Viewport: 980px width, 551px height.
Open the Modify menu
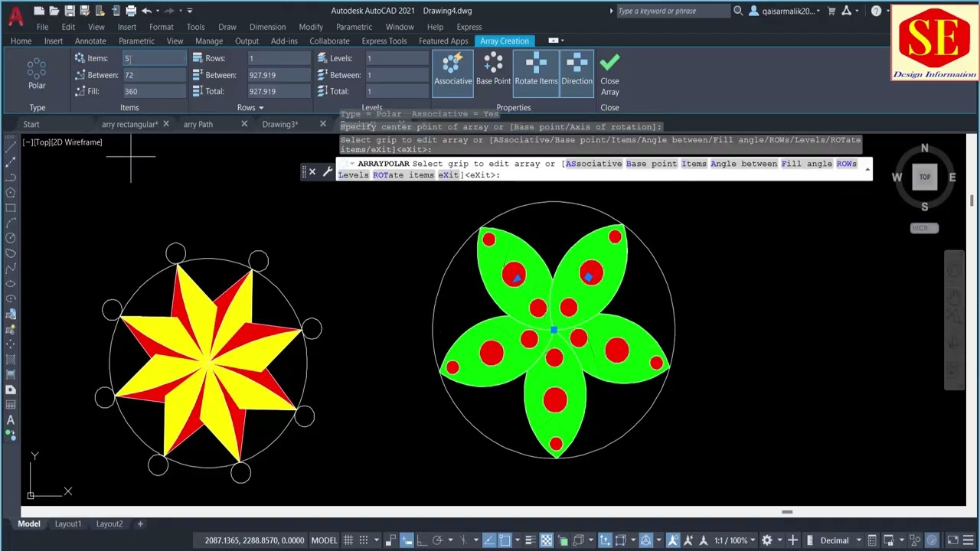tap(311, 27)
